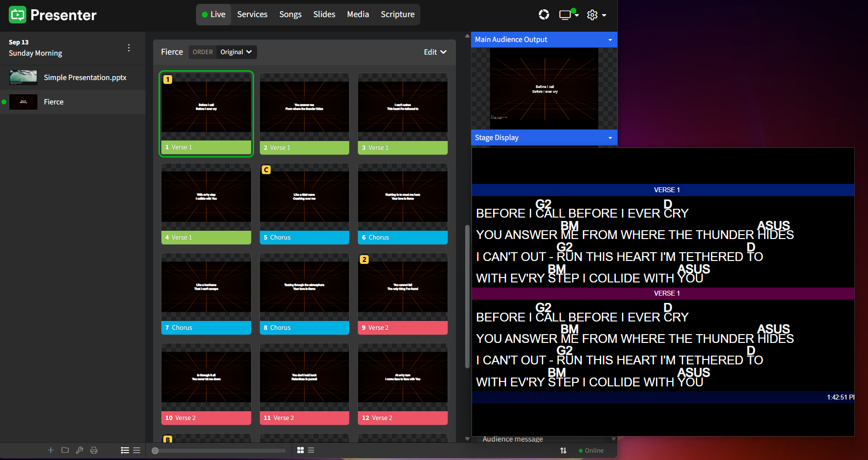868x460 pixels.
Task: Select slide 3 Verse 1 thumbnail
Action: click(x=403, y=114)
